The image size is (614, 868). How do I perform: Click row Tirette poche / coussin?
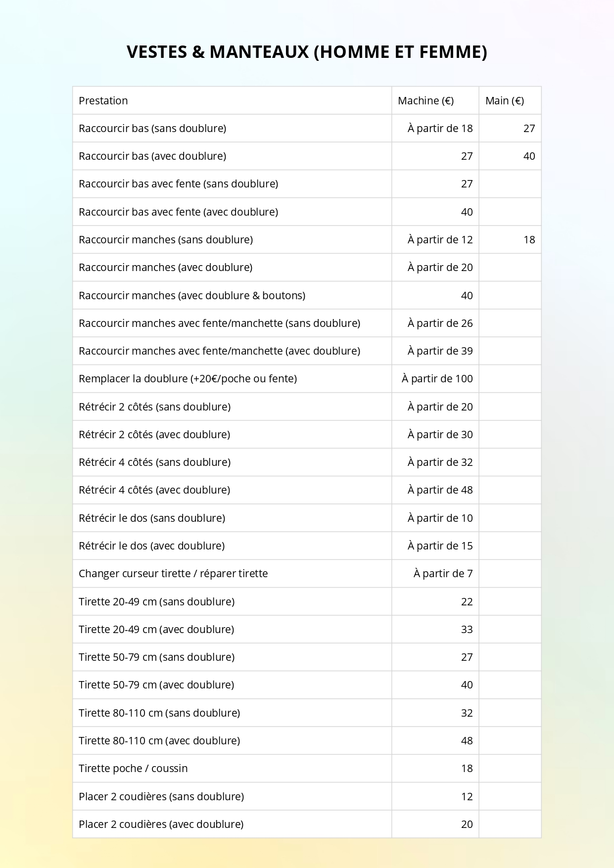click(307, 768)
